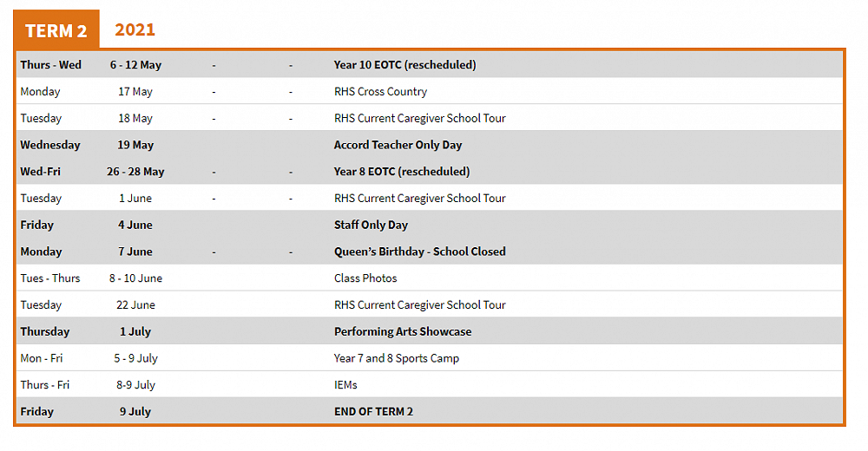Click the 2021 year tab
Image resolution: width=868 pixels, height=451 pixels.
[x=135, y=29]
